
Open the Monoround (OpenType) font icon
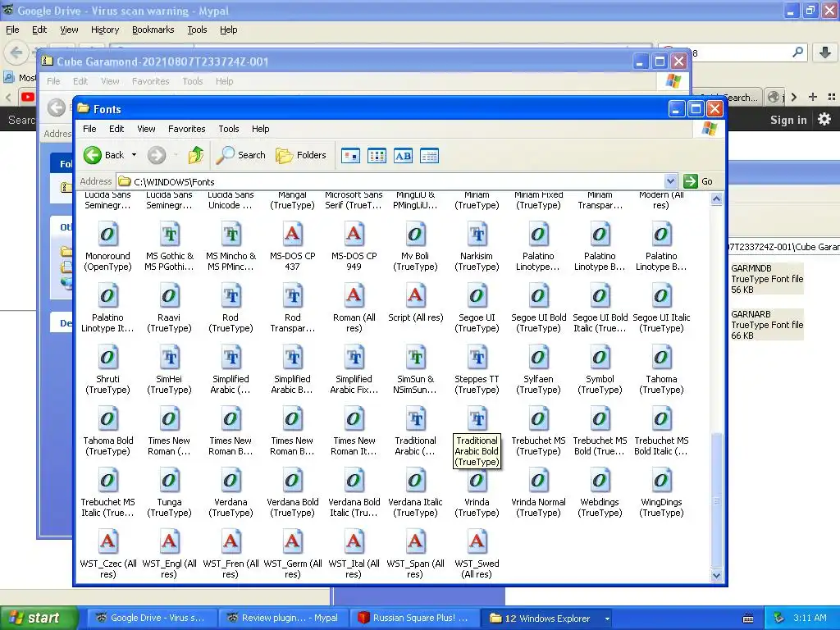click(107, 235)
